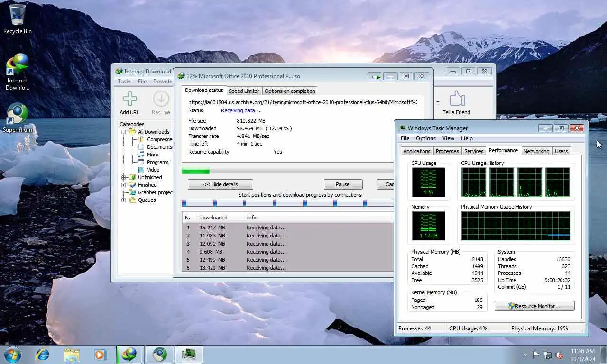
Task: Switch to the Users tab
Action: [561, 151]
